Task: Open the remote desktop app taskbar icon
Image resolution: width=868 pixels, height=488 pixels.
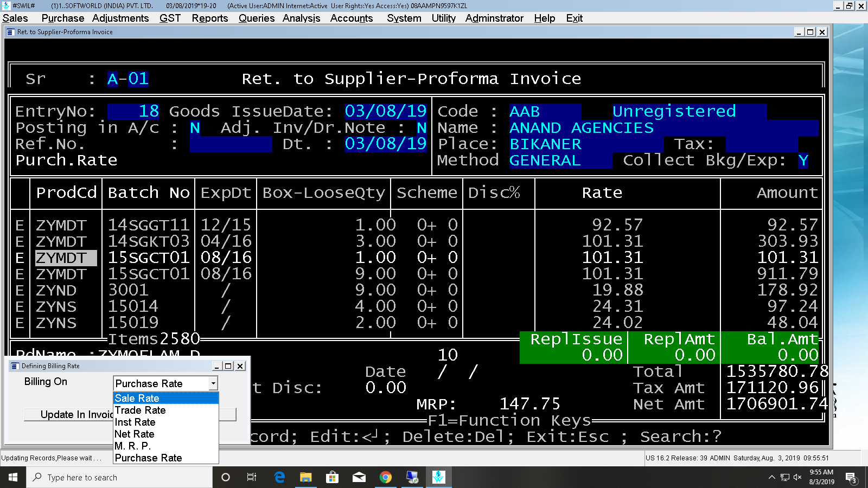Action: pos(412,477)
